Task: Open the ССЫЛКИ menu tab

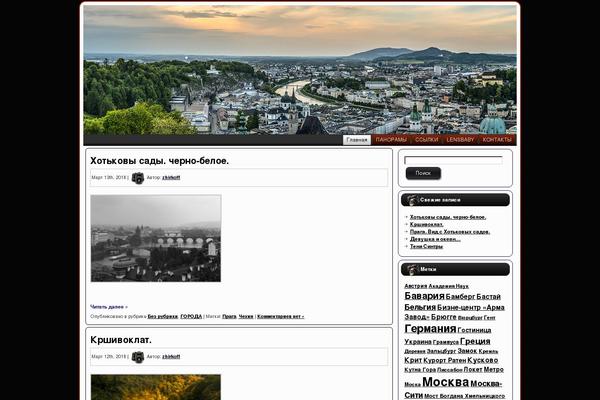Action: [426, 140]
